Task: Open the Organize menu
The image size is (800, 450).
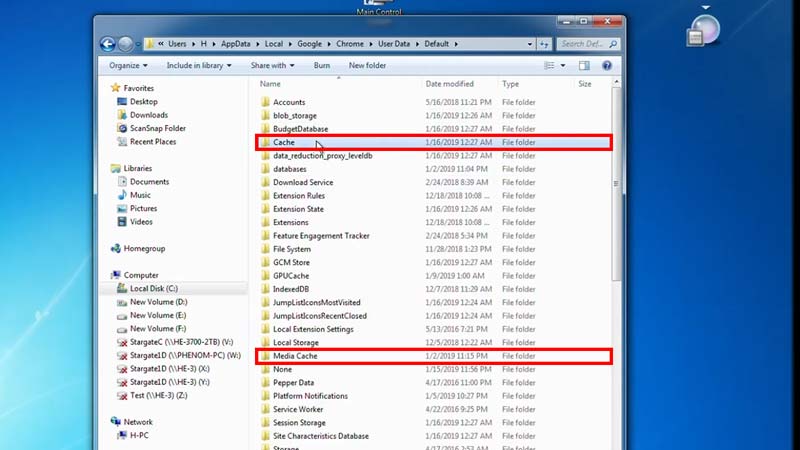Action: point(128,65)
